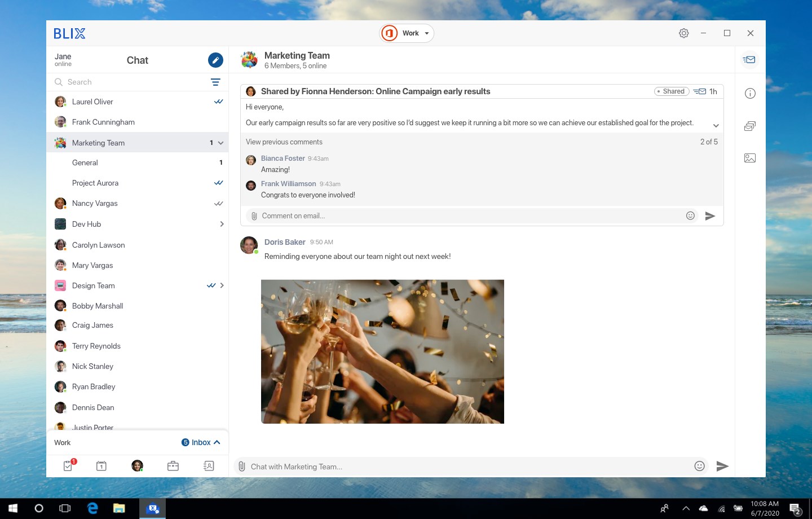Open chat with Laurel Oliver
The width and height of the screenshot is (812, 519).
coord(138,102)
